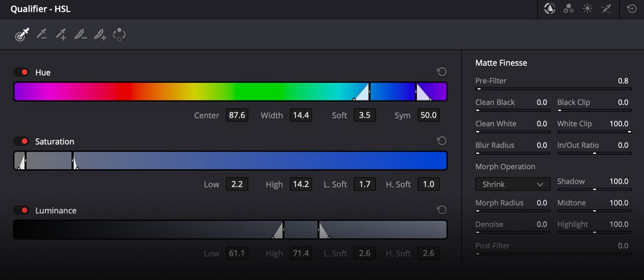The height and width of the screenshot is (280, 644).
Task: Select the feather add tool
Action: coord(100,35)
